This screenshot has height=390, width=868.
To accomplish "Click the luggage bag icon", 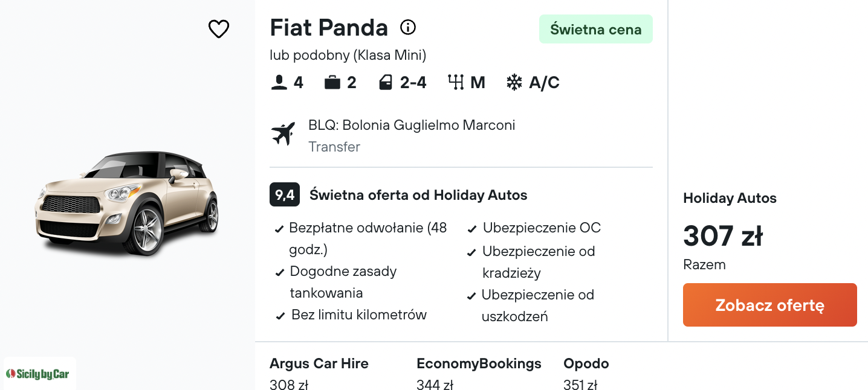I will tap(332, 83).
